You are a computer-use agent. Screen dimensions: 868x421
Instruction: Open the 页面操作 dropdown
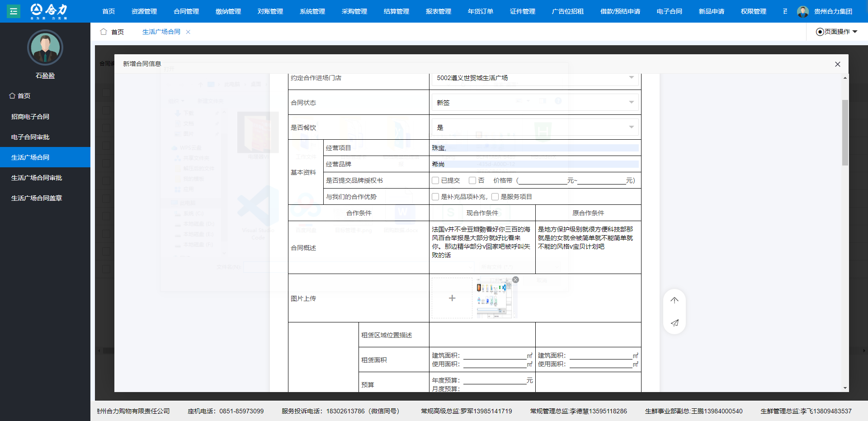point(836,32)
